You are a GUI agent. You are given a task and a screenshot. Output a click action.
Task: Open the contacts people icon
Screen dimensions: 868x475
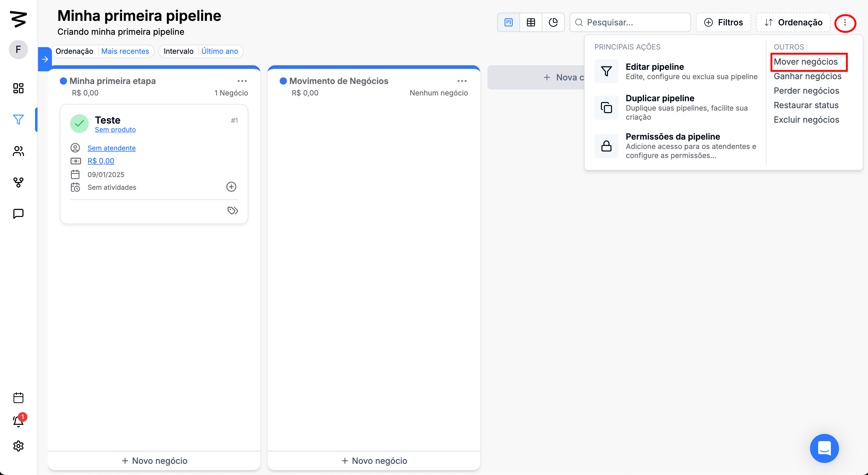click(x=18, y=151)
